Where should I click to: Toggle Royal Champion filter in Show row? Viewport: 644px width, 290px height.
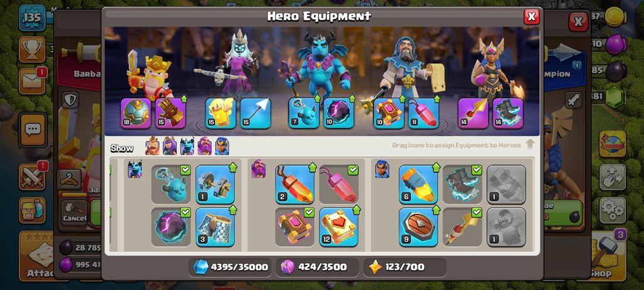pyautogui.click(x=222, y=146)
